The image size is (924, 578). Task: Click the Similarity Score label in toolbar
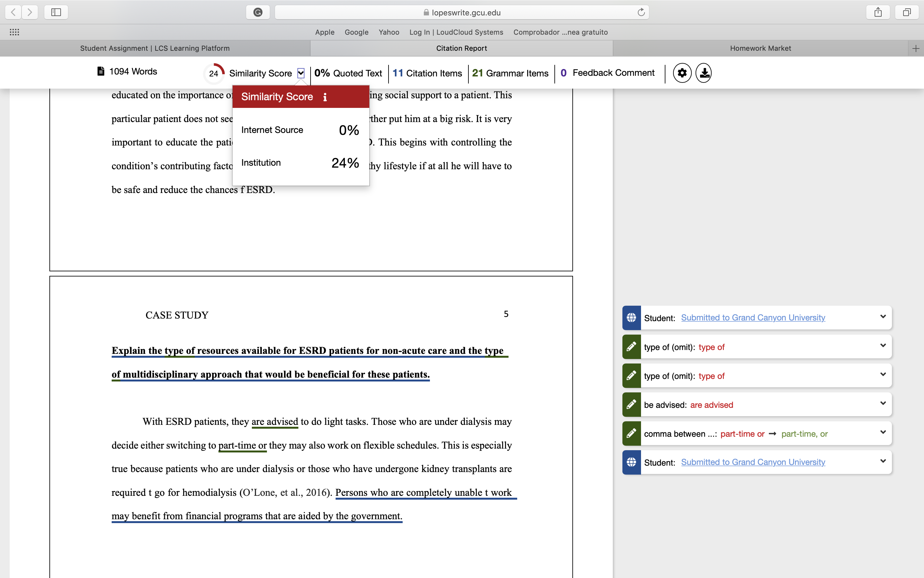click(x=261, y=74)
